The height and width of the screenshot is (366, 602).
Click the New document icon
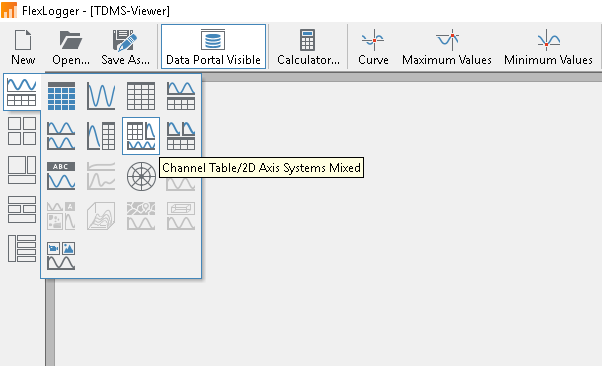coord(23,47)
